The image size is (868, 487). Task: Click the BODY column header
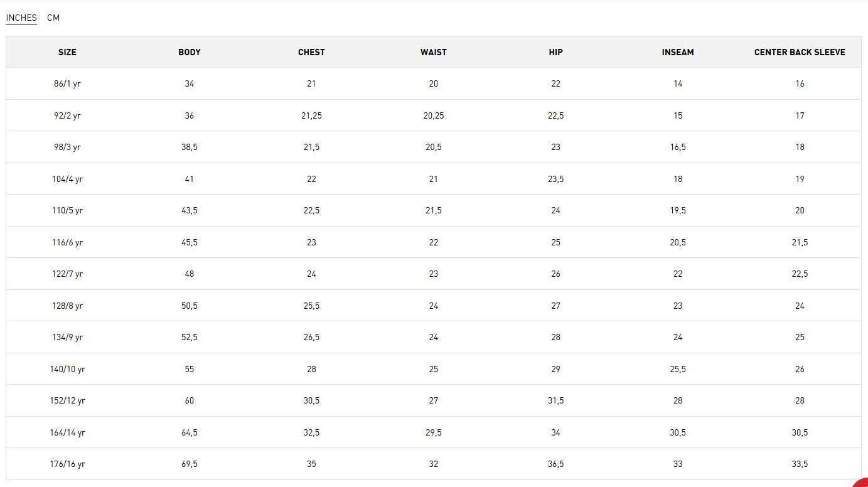(x=190, y=52)
